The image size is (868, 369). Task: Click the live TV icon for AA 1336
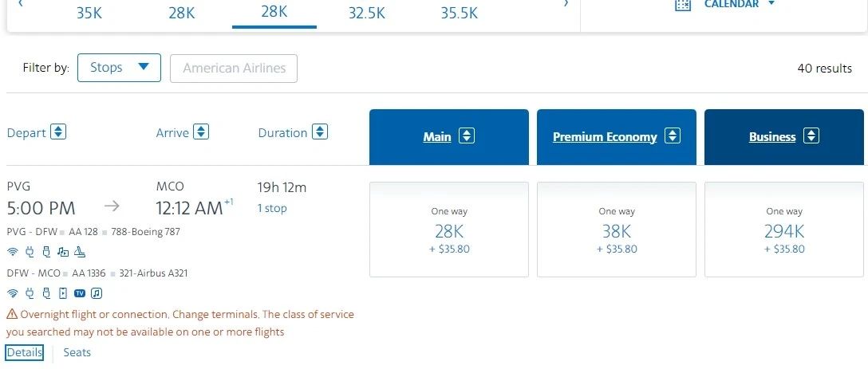point(80,293)
